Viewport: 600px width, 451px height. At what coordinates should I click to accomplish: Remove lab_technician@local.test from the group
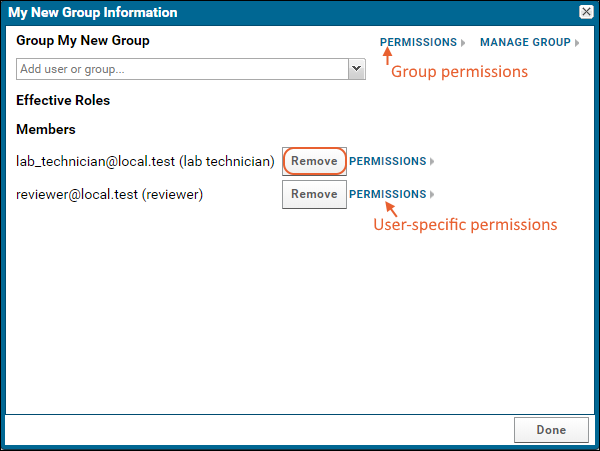click(314, 161)
